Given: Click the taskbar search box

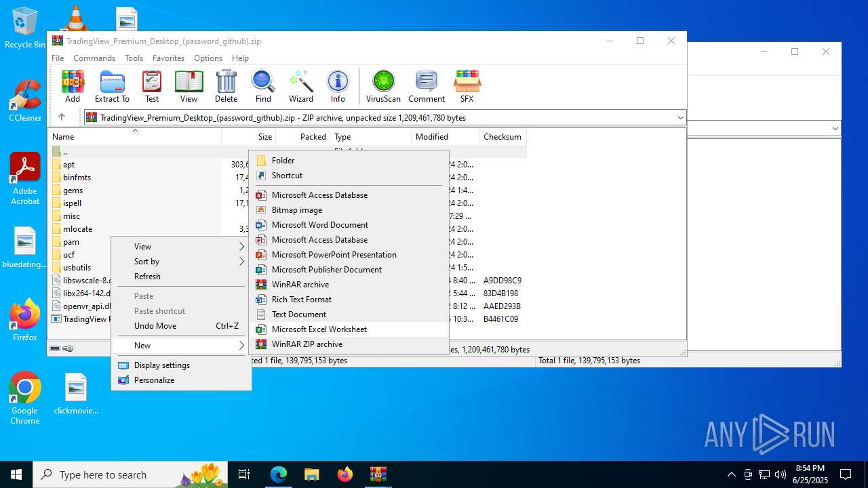Looking at the screenshot, I should click(132, 474).
